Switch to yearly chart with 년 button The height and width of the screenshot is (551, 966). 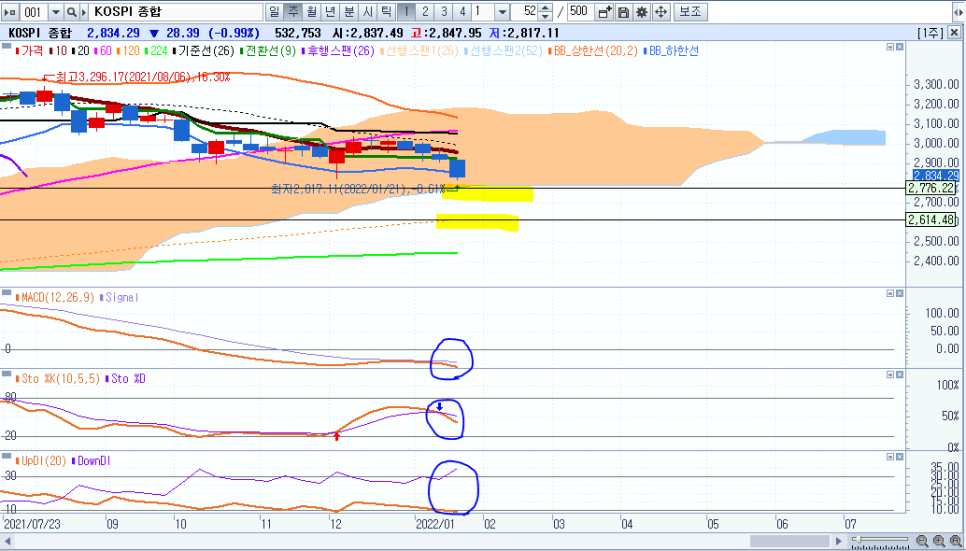click(x=330, y=12)
